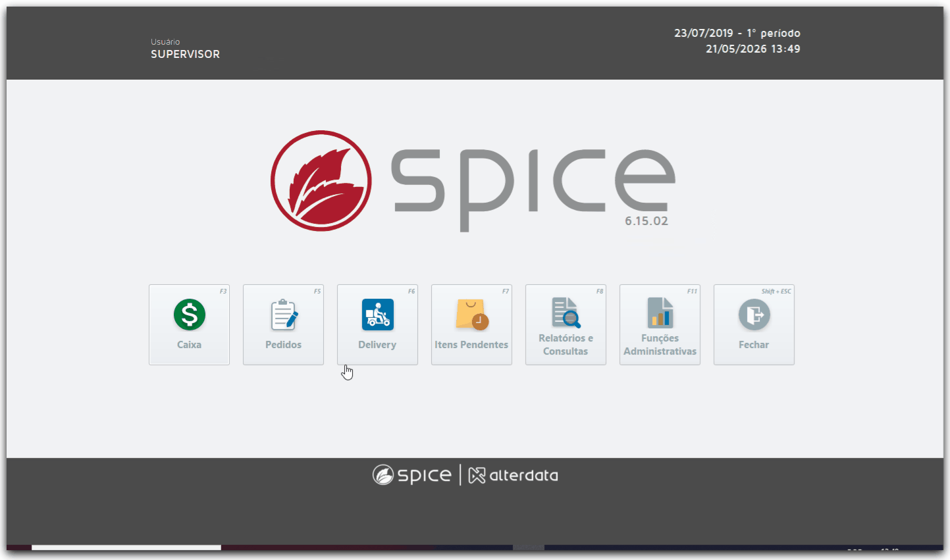Open Funções Administrativas chart tile
This screenshot has height=560, width=950.
coord(660,324)
